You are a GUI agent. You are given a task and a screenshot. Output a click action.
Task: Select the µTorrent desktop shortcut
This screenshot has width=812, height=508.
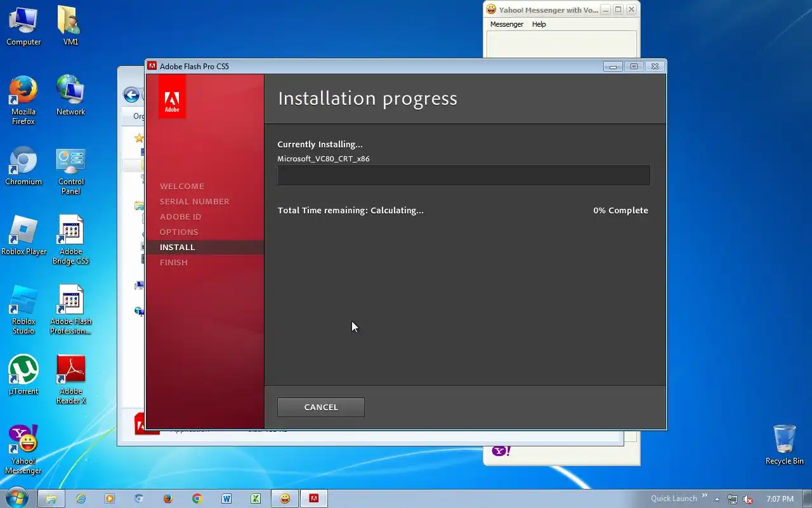[23, 375]
